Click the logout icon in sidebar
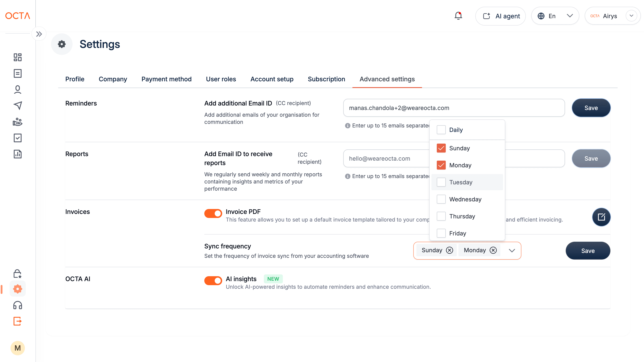Image resolution: width=644 pixels, height=362 pixels. [x=17, y=321]
